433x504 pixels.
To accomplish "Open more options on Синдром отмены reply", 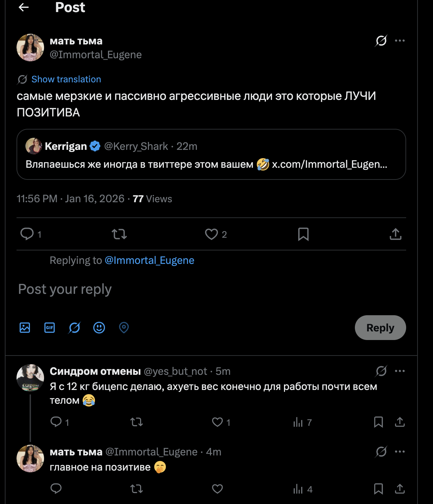I will 400,371.
